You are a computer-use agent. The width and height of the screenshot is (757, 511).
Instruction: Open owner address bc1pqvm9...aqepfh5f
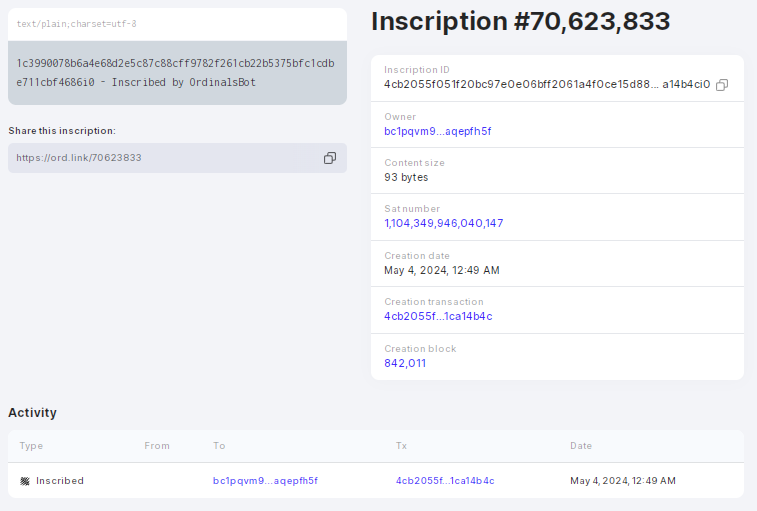click(437, 131)
